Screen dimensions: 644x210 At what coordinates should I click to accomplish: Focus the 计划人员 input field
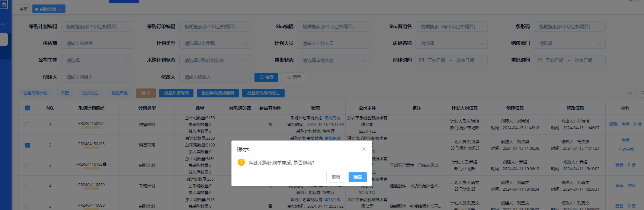point(333,43)
